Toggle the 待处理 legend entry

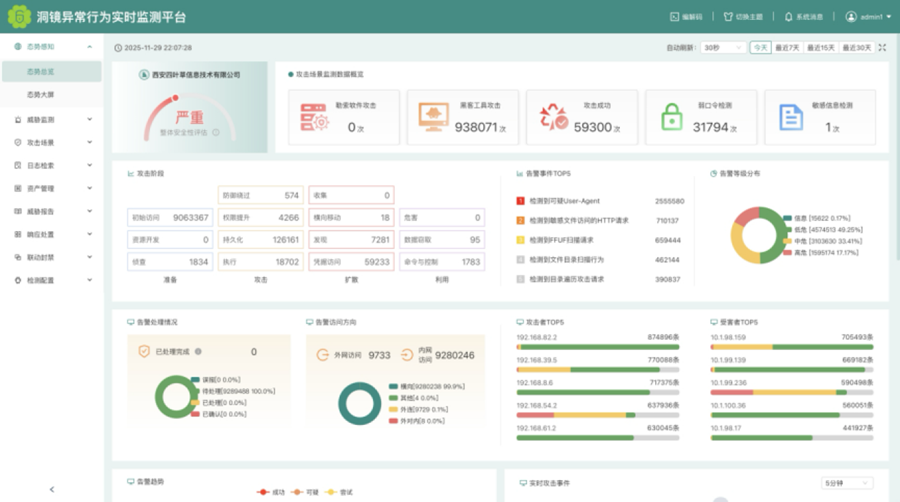point(233,391)
